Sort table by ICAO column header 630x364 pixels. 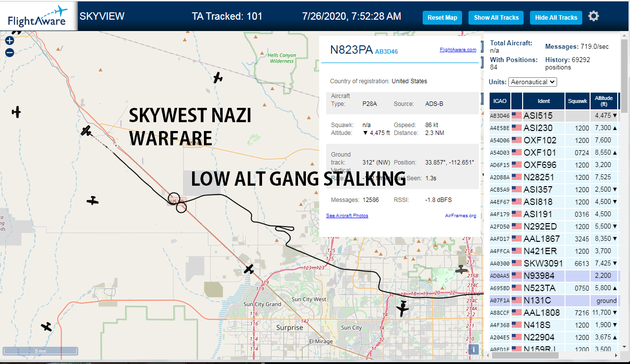[x=499, y=101]
